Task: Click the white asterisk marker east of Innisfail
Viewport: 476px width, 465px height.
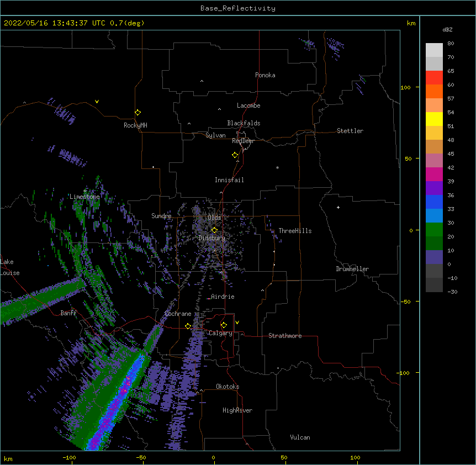Action: [277, 167]
